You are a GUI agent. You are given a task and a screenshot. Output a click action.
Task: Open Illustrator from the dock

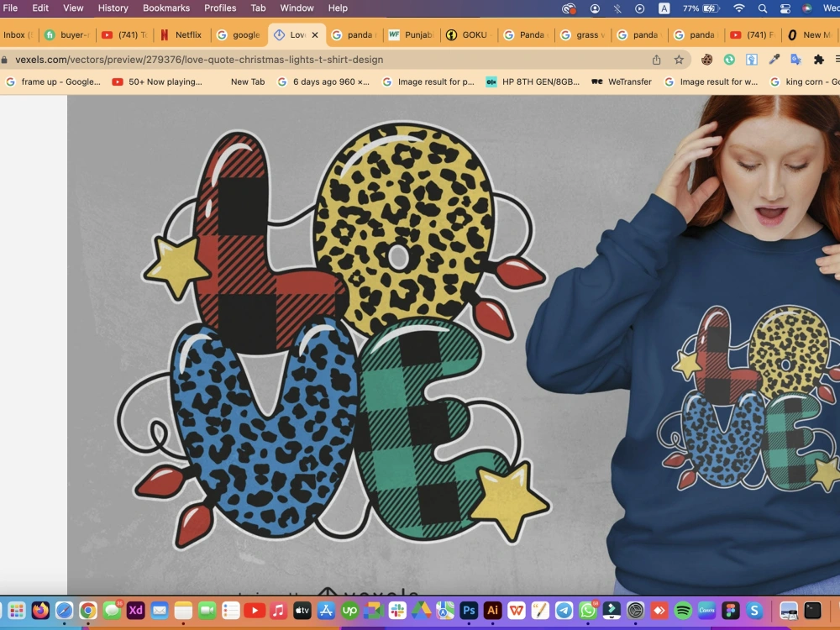[x=492, y=610]
